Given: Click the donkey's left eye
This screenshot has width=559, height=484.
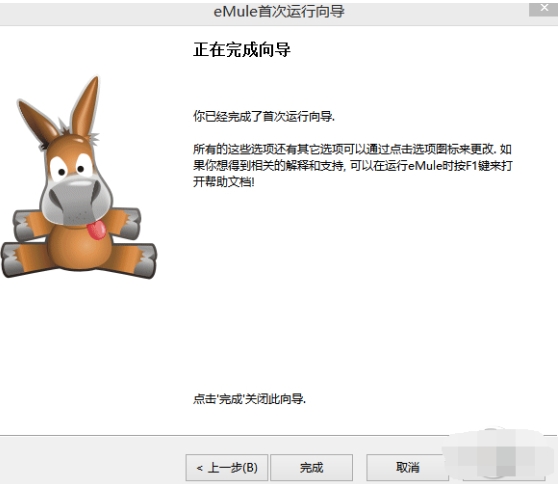Looking at the screenshot, I should (x=60, y=170).
